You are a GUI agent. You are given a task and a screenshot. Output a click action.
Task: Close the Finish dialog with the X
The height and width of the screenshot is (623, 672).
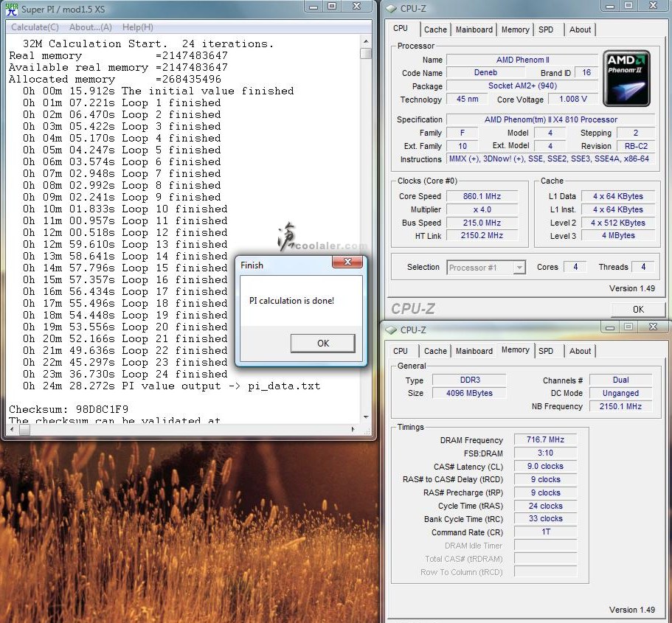click(x=347, y=262)
